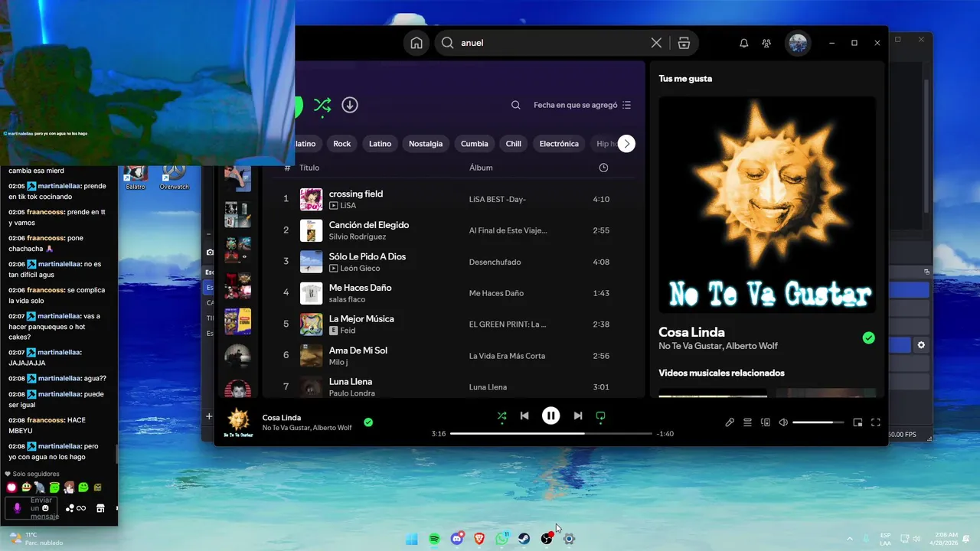
Task: Clear the 'anuel' search text
Action: 656,43
